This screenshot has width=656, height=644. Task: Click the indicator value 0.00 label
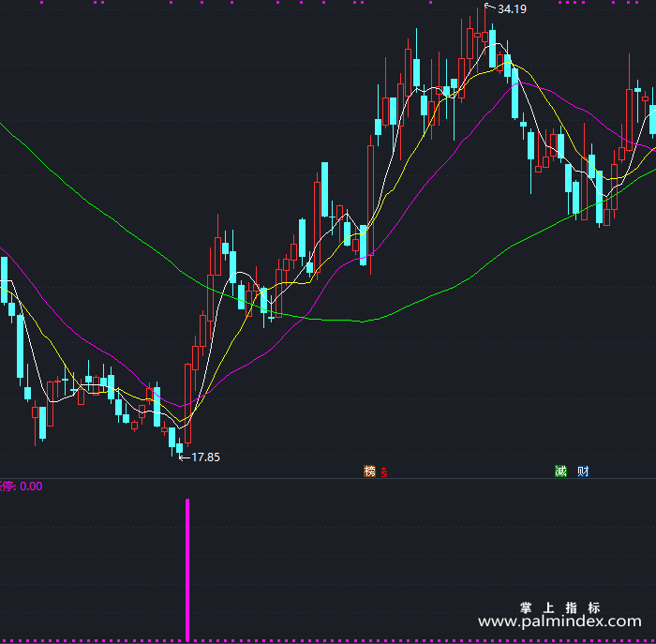(x=31, y=487)
